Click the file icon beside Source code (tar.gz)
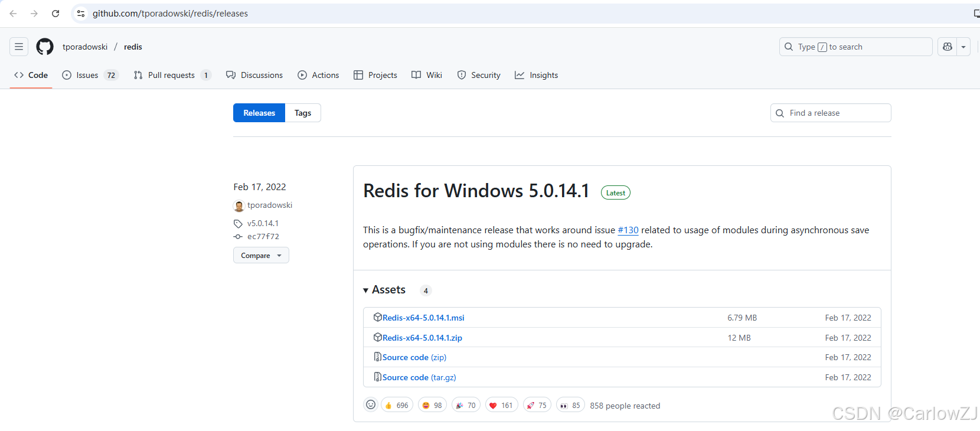 coord(378,377)
